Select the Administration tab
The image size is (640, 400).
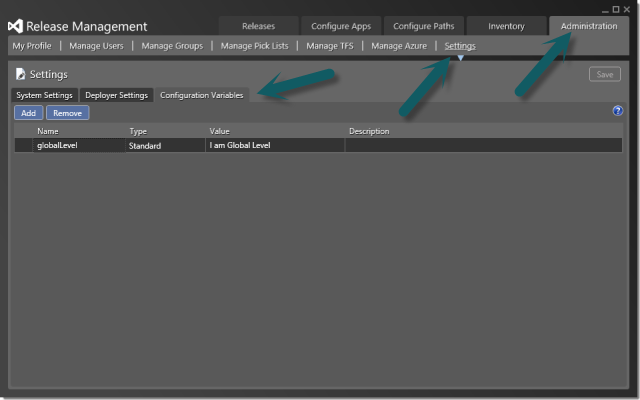coord(589,26)
